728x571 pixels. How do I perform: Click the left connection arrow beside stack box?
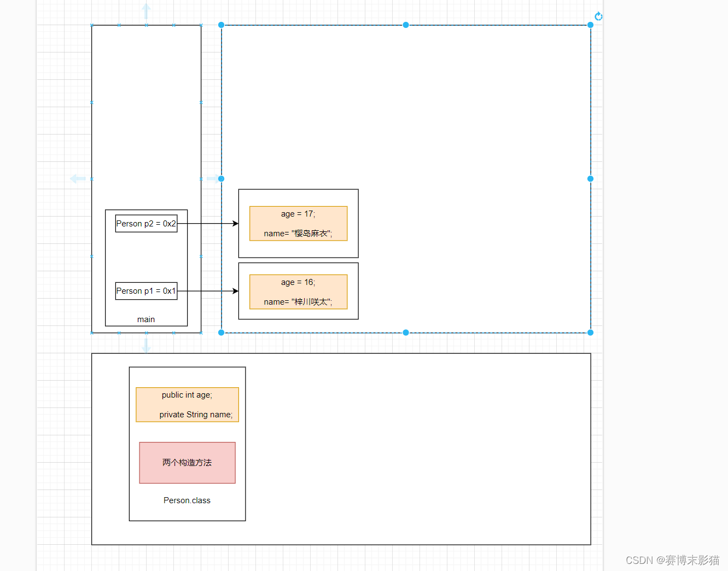[x=78, y=178]
